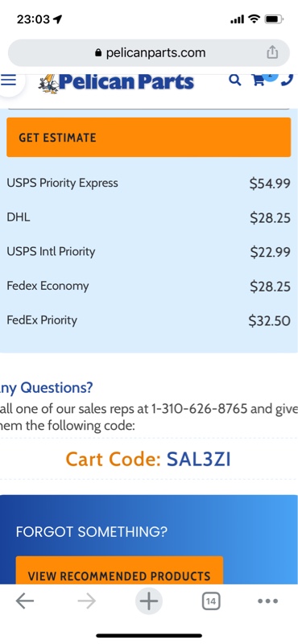Tap the share icon in address bar
The height and width of the screenshot is (644, 298).
272,52
